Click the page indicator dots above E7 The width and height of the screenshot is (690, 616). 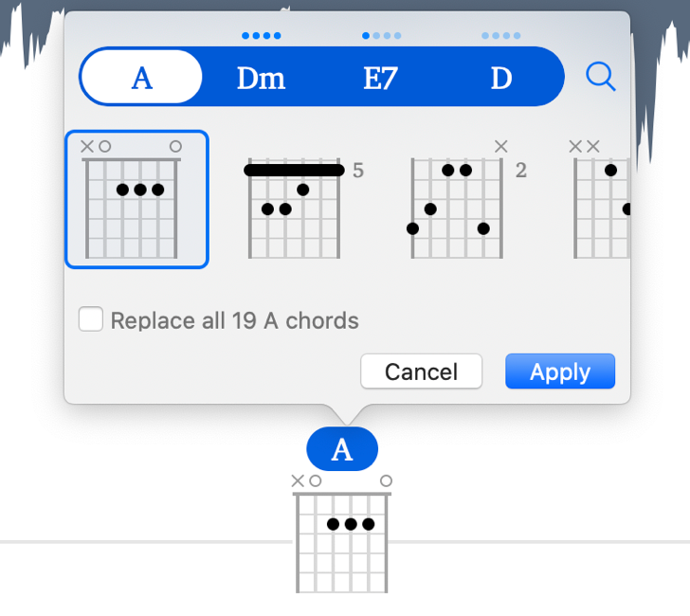381,36
